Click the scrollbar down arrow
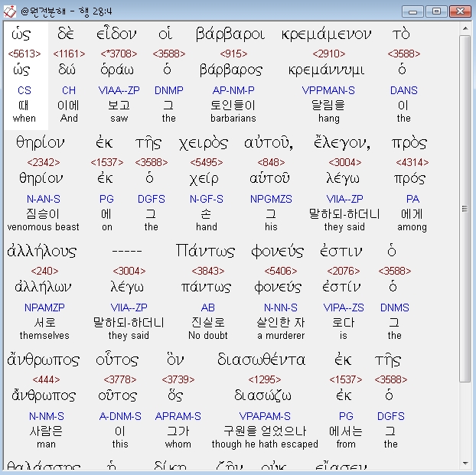Image resolution: width=476 pixels, height=475 pixels. 465,464
